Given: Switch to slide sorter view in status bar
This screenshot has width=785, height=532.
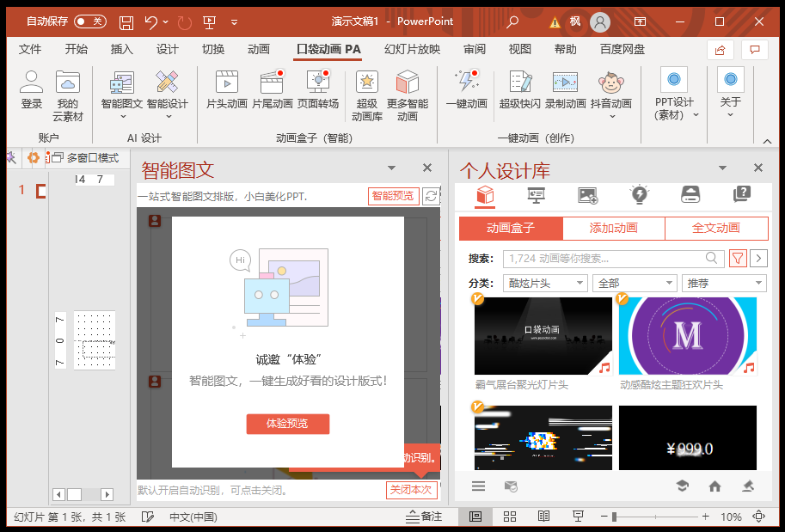Looking at the screenshot, I should click(x=509, y=517).
